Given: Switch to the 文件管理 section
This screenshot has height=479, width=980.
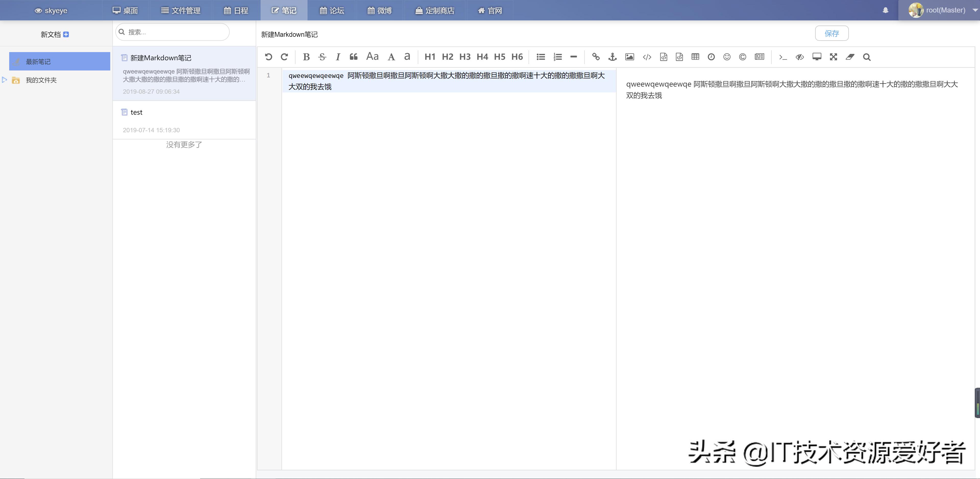Looking at the screenshot, I should [x=181, y=10].
